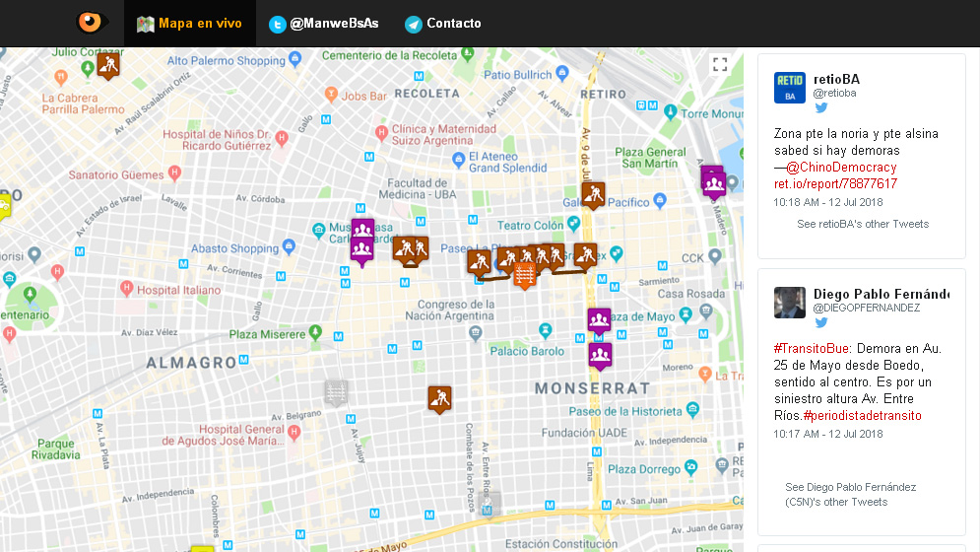This screenshot has width=980, height=552.
Task: Select the orange grid closure marker
Action: [x=524, y=275]
